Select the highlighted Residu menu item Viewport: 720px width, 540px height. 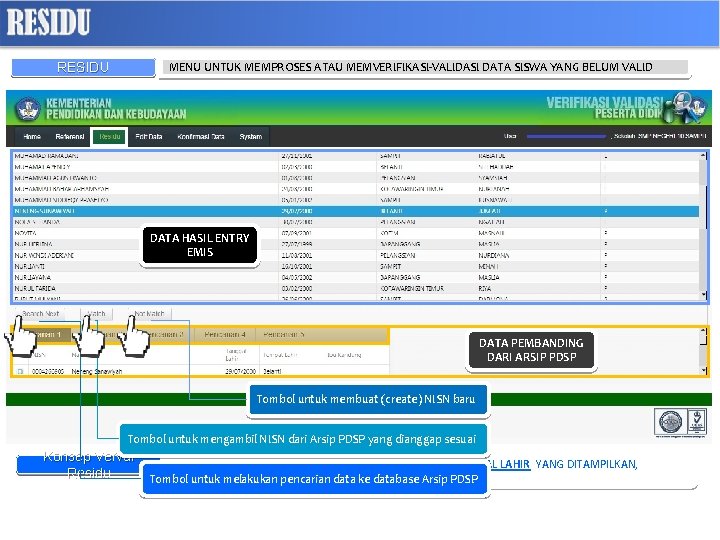point(109,137)
